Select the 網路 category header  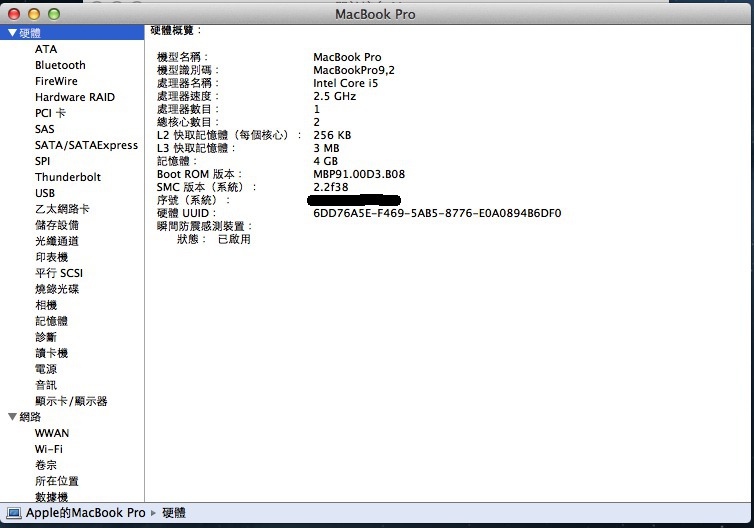(x=30, y=417)
